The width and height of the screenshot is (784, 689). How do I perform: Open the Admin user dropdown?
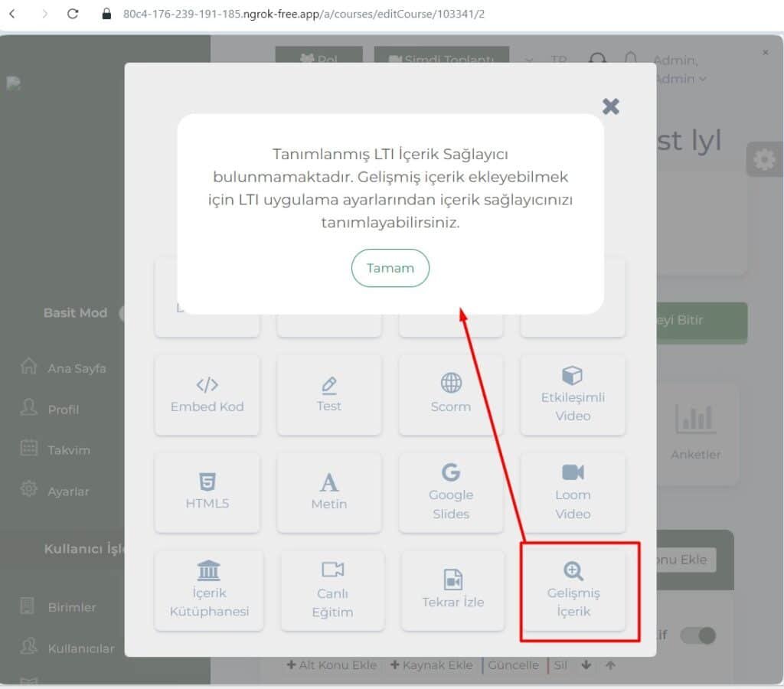point(679,78)
